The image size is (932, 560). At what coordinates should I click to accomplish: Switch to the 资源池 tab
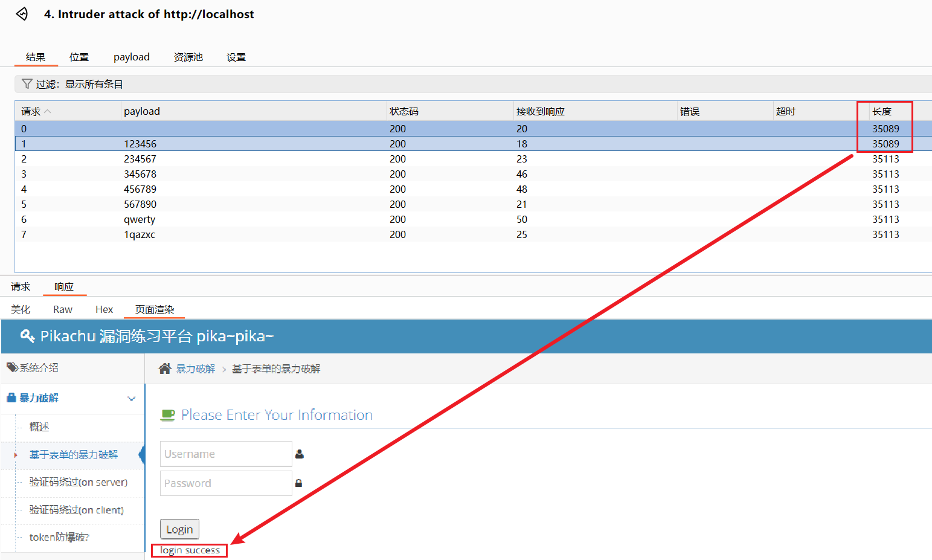click(x=188, y=57)
